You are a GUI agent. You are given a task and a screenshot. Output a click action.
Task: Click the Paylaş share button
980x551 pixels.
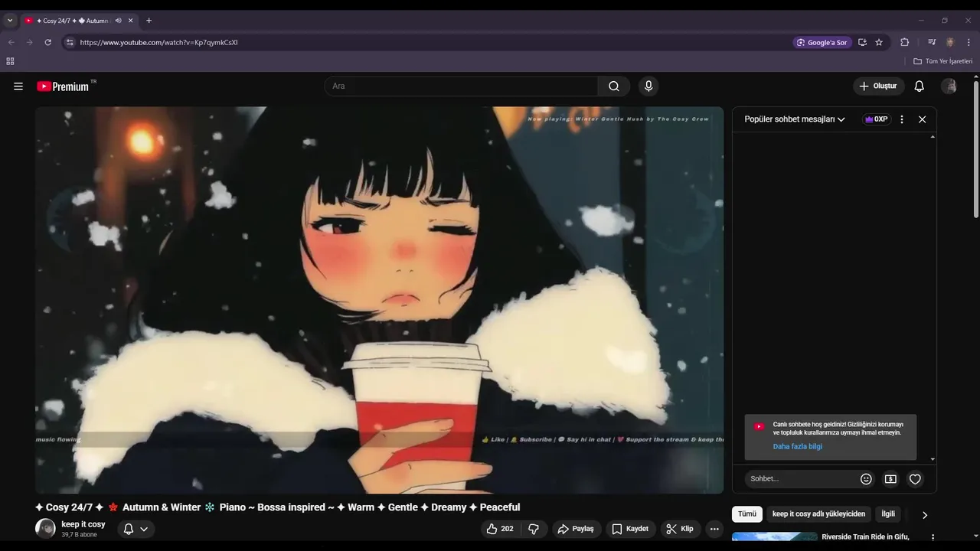(576, 529)
